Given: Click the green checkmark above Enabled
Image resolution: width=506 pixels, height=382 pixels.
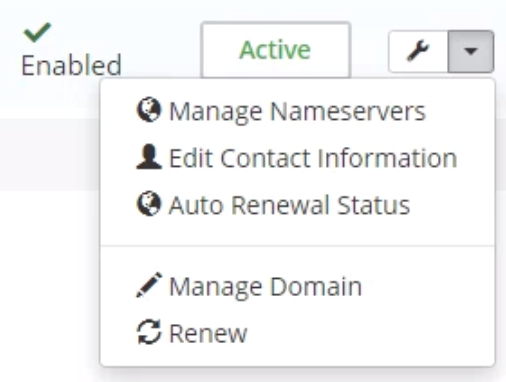Looking at the screenshot, I should tap(37, 32).
